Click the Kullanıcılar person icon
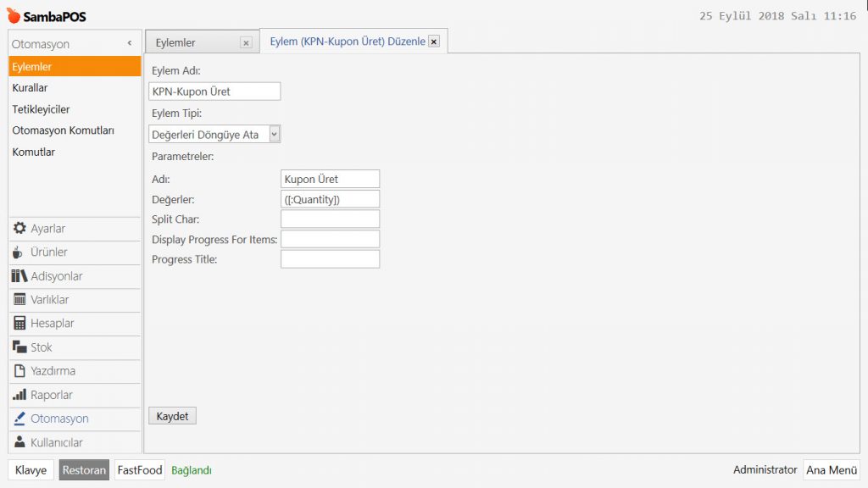 click(x=19, y=442)
